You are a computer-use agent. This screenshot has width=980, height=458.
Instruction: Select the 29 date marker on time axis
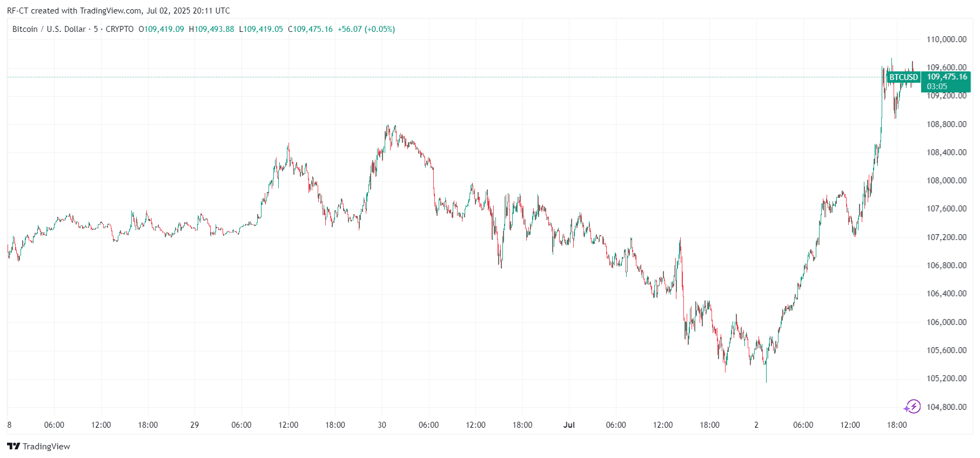(x=194, y=425)
